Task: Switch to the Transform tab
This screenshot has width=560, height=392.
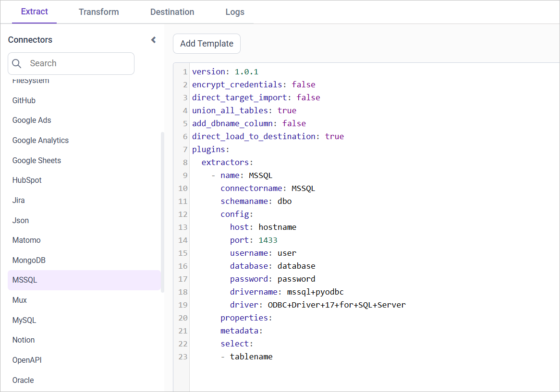Action: pos(98,12)
